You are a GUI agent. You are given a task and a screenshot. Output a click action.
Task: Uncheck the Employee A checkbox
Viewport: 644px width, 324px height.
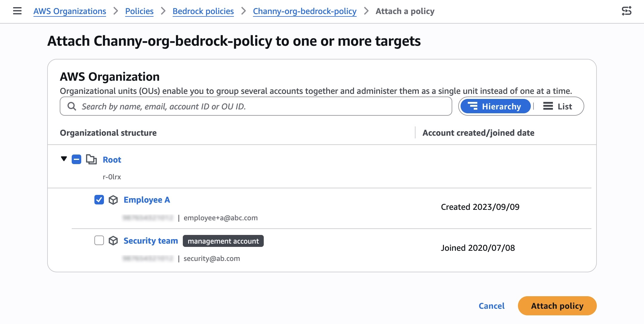pyautogui.click(x=99, y=200)
